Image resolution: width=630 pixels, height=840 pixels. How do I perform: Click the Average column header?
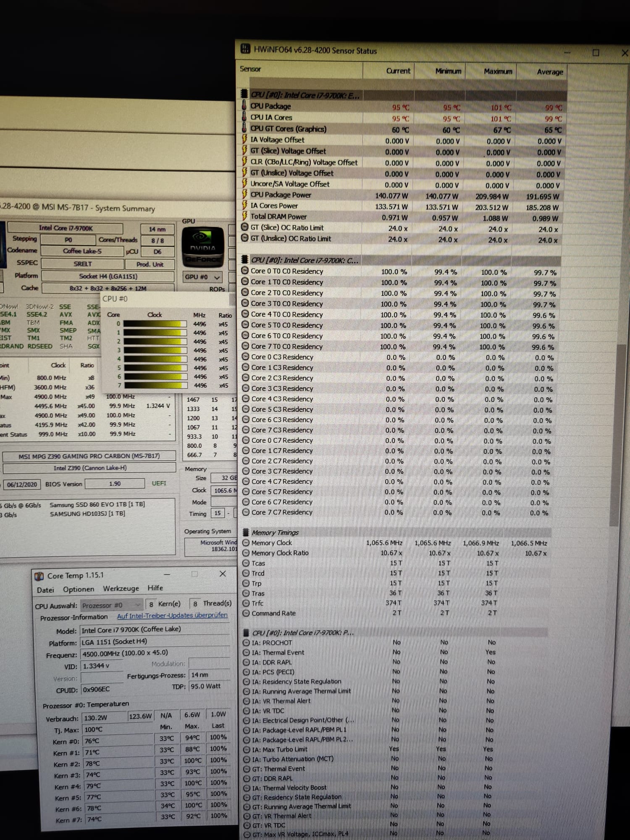(550, 72)
